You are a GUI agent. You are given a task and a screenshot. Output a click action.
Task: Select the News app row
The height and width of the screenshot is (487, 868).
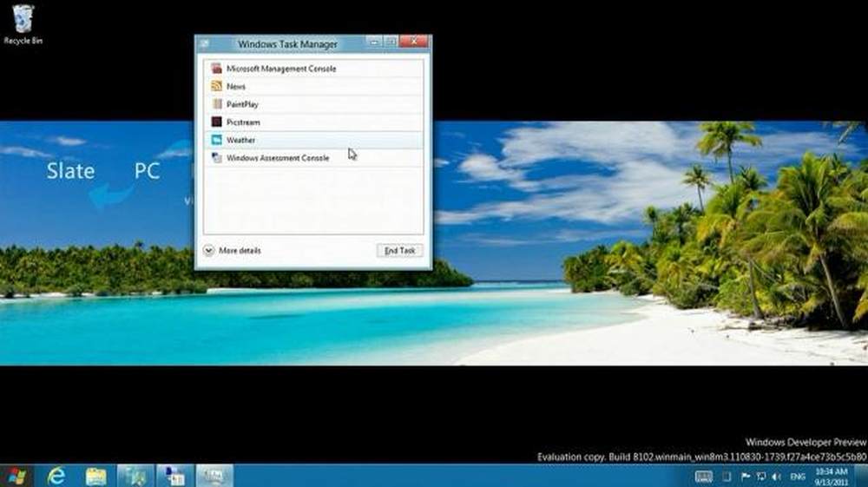(x=313, y=86)
